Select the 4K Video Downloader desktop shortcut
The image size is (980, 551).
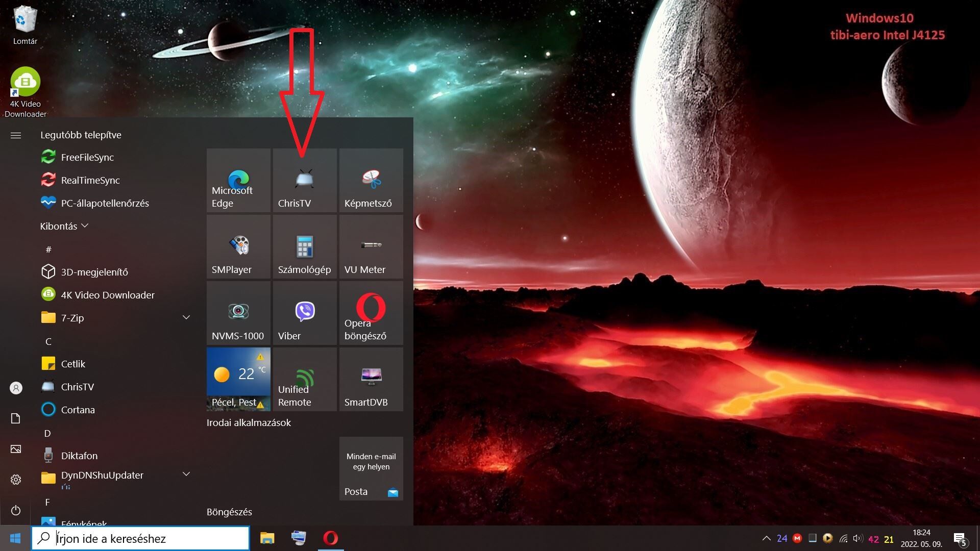pos(25,92)
